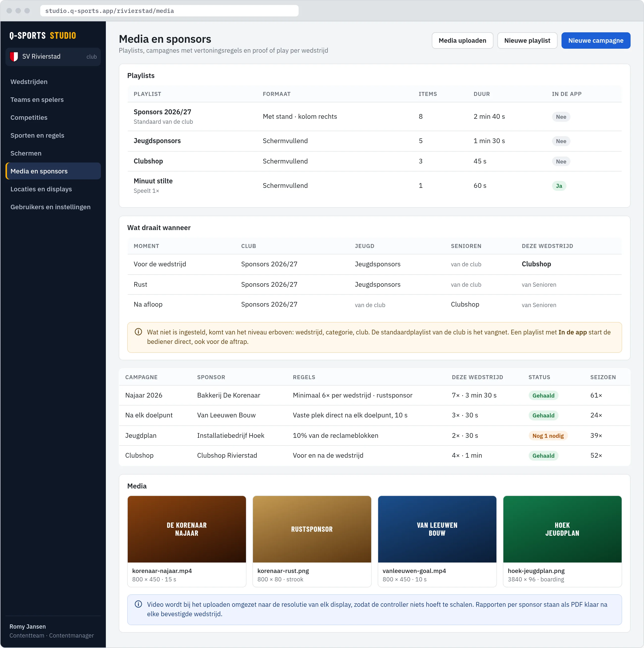Image resolution: width=644 pixels, height=648 pixels.
Task: Open Wedstrijden in the sidebar
Action: click(x=53, y=81)
